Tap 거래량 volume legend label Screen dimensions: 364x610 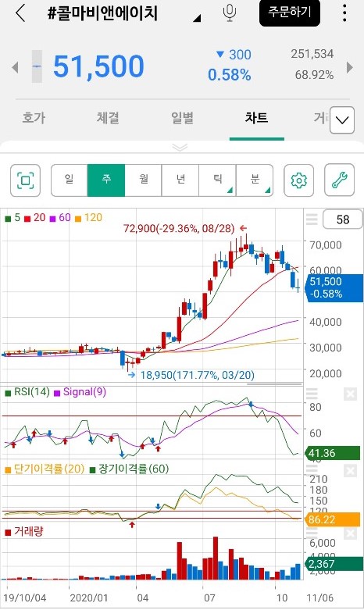coord(24,531)
